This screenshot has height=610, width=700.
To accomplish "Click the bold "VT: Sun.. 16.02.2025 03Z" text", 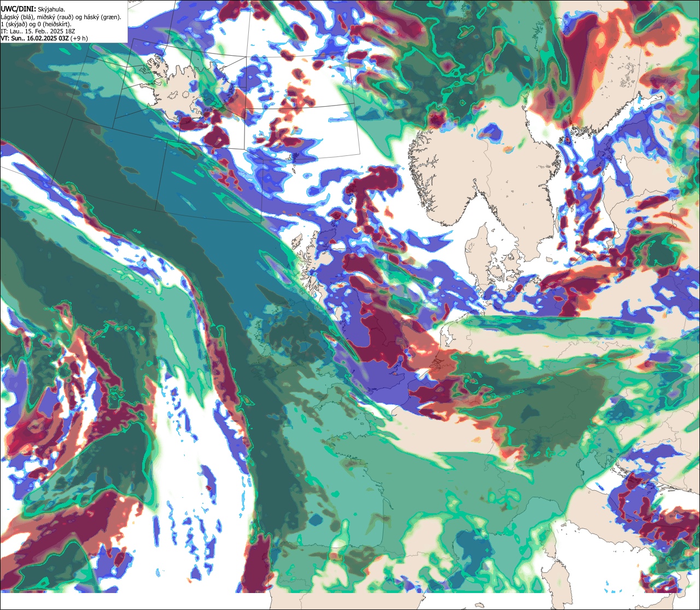I will pos(34,38).
